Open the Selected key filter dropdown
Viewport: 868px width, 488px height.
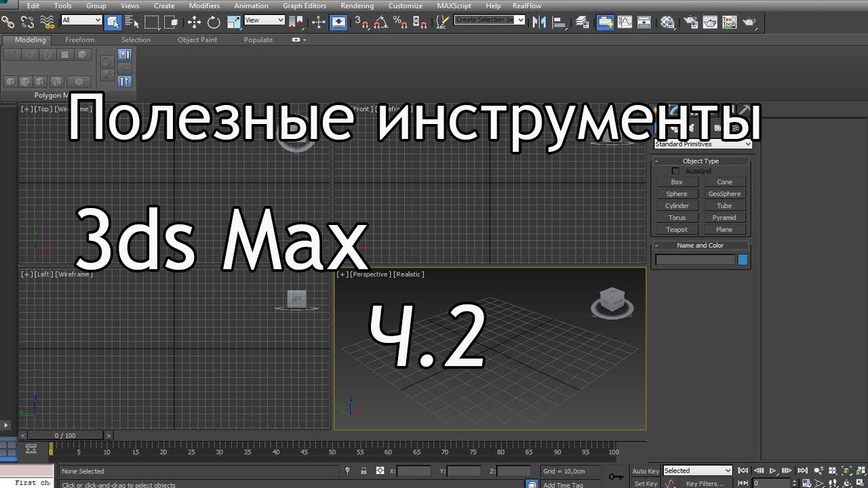[698, 470]
